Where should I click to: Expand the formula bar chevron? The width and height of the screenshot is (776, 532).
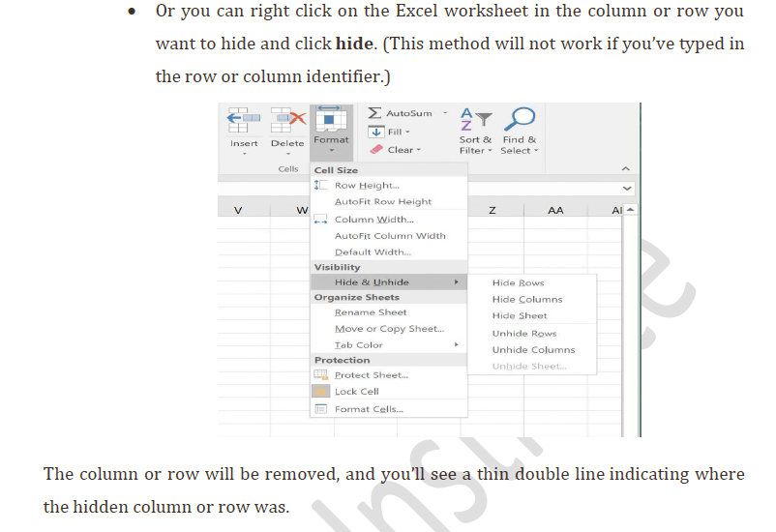click(627, 188)
